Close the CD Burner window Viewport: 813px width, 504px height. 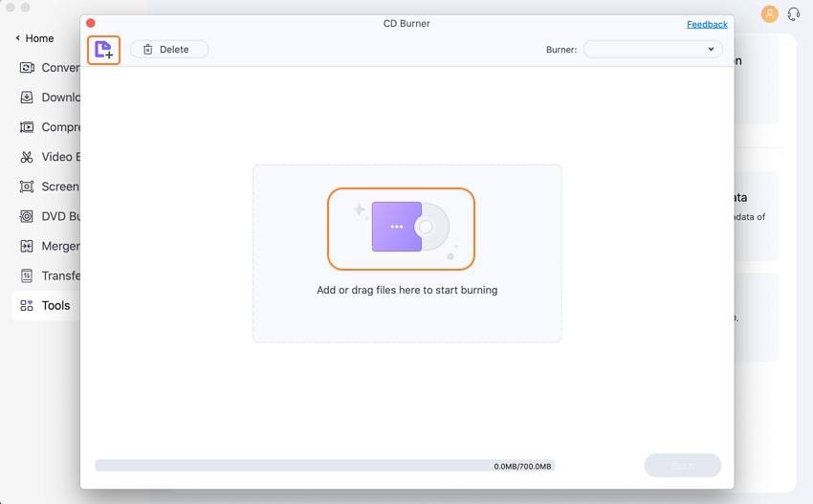point(91,23)
